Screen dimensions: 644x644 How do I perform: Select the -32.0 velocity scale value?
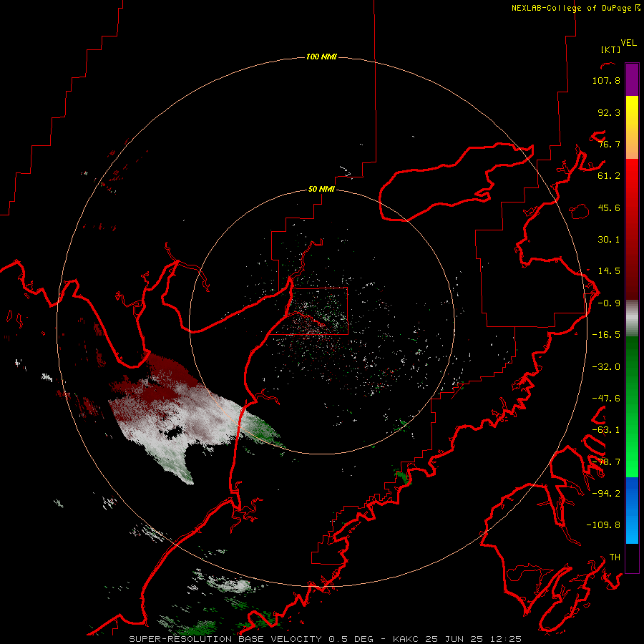point(606,367)
